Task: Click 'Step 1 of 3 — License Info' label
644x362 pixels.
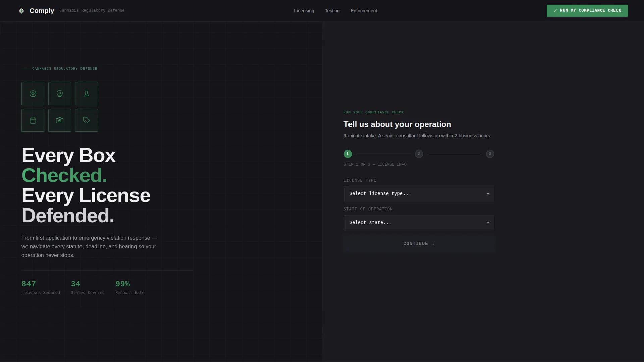Action: click(x=375, y=164)
